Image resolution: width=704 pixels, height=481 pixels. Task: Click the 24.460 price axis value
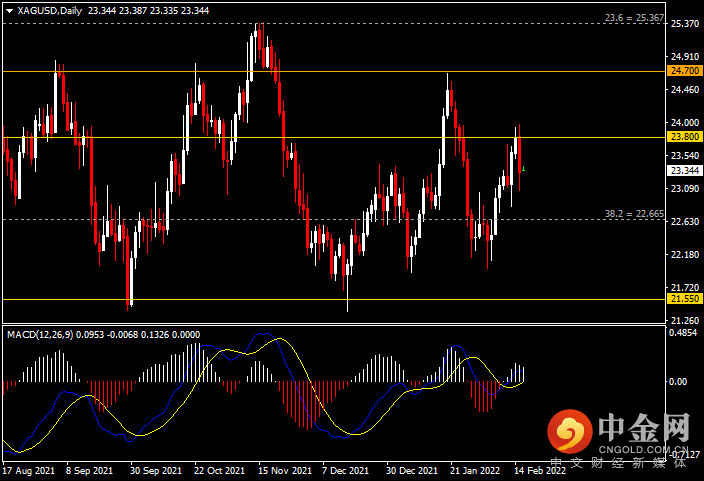pos(685,90)
